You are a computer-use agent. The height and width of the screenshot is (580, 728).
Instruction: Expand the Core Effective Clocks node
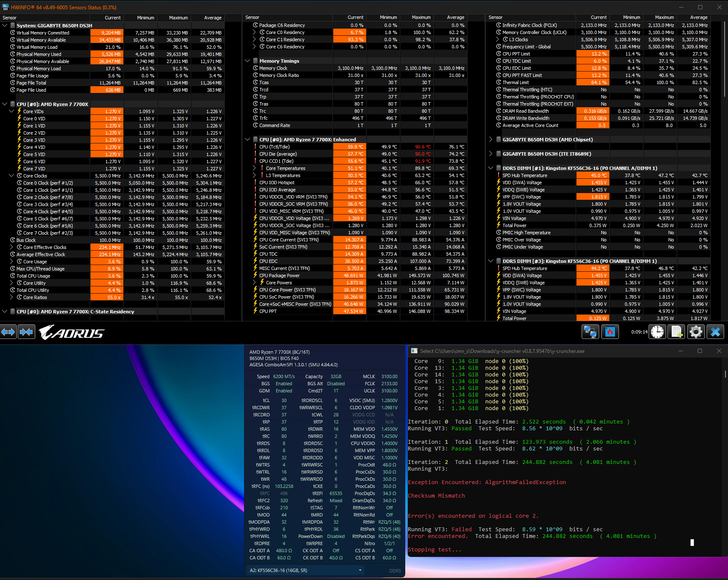pos(12,247)
